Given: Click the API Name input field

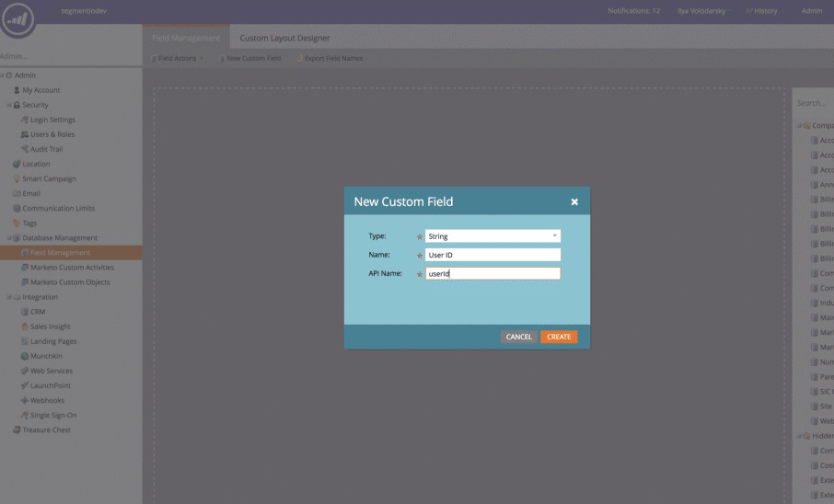Looking at the screenshot, I should (x=492, y=273).
